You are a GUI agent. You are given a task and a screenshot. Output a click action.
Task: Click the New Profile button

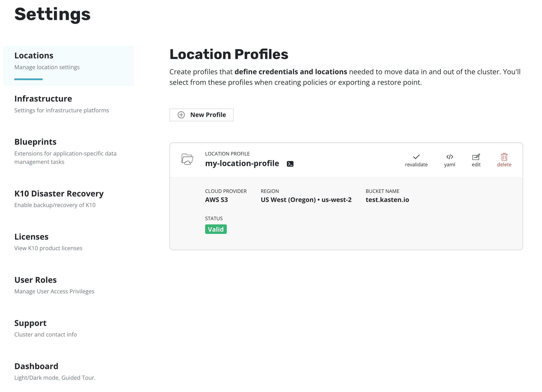201,115
